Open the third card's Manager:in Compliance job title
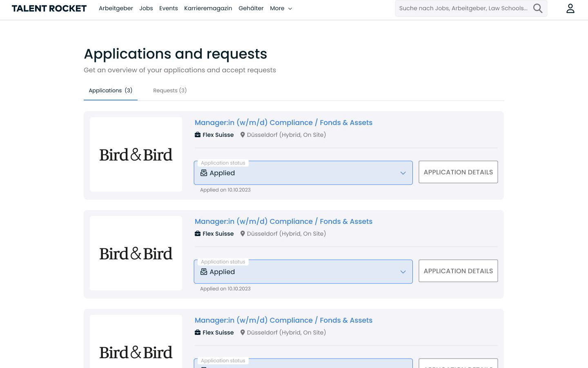 283,320
